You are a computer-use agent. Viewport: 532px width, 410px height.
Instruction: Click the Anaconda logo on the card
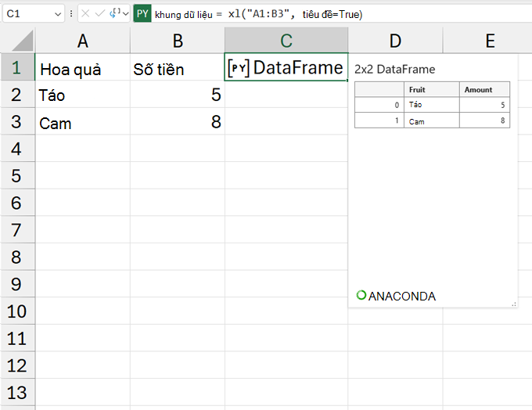coord(396,296)
